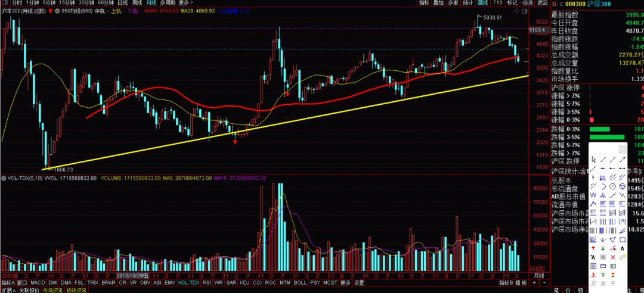Choose the 123 measuring ruler tool
This screenshot has height=293, width=644.
point(603,177)
